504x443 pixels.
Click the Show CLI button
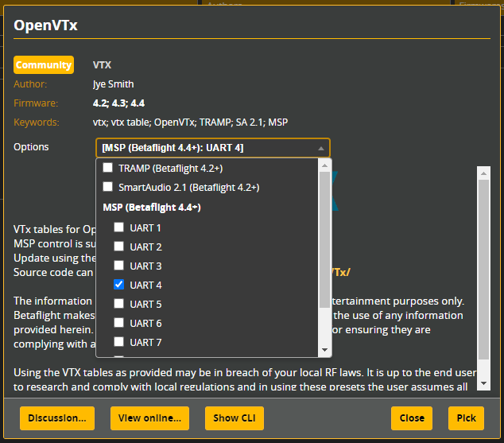[x=235, y=418]
